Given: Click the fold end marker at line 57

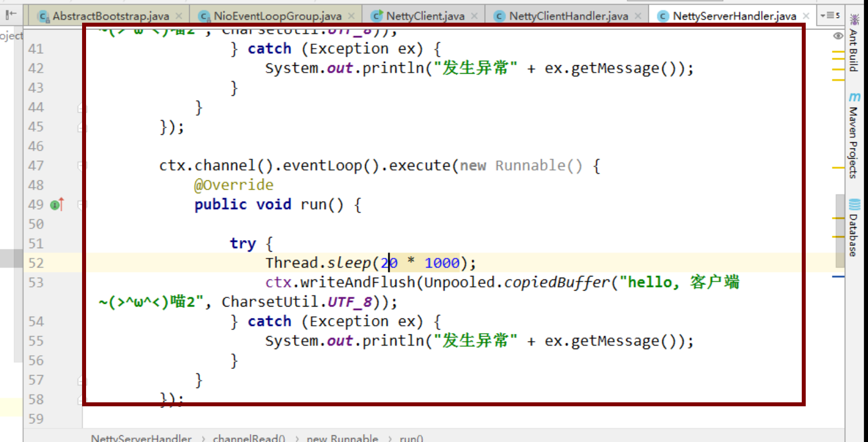Looking at the screenshot, I should [82, 380].
